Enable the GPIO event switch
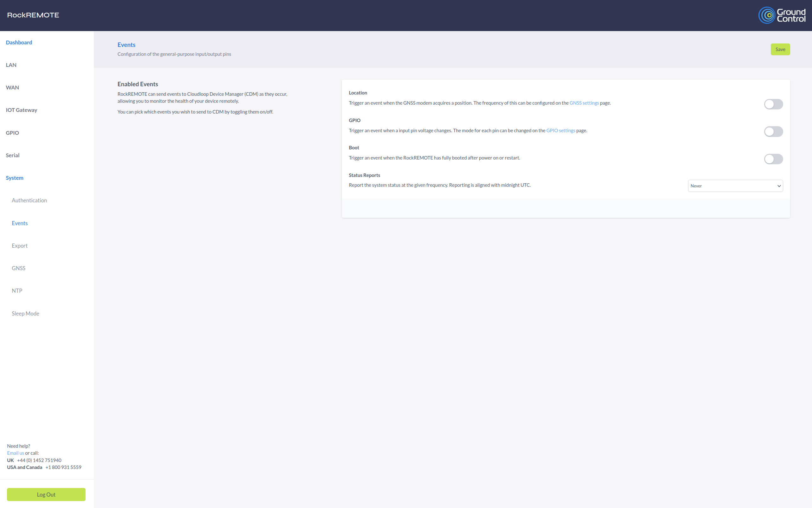This screenshot has height=508, width=812. pos(773,131)
